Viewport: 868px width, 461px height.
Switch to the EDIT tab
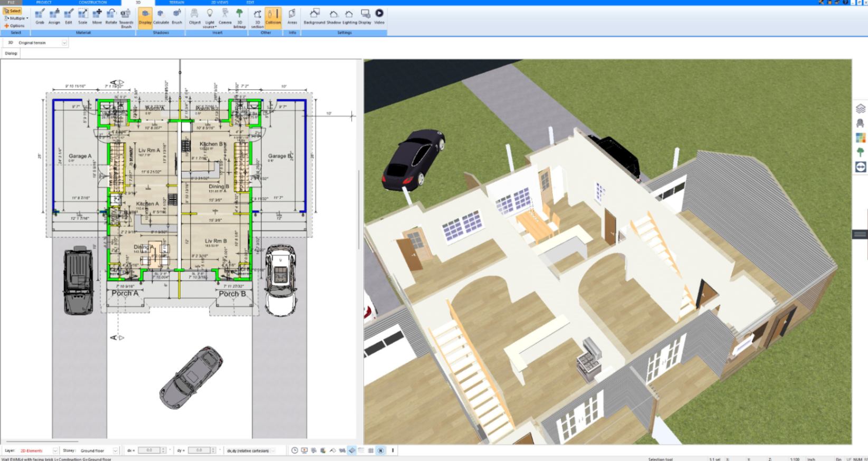[250, 3]
